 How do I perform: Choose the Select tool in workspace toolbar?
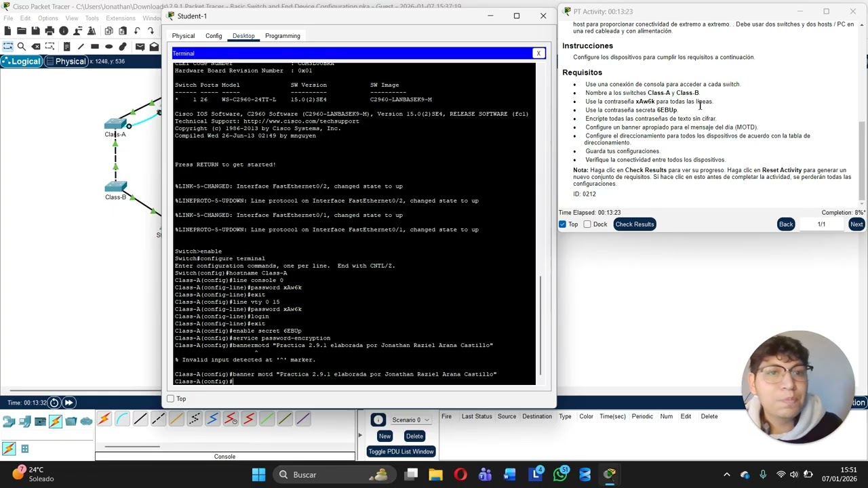7,46
